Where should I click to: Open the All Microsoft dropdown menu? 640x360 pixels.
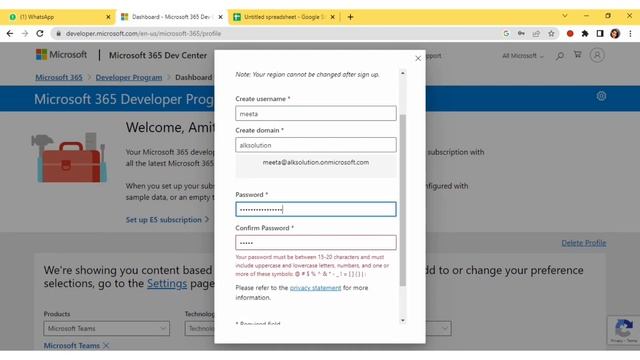click(x=523, y=56)
